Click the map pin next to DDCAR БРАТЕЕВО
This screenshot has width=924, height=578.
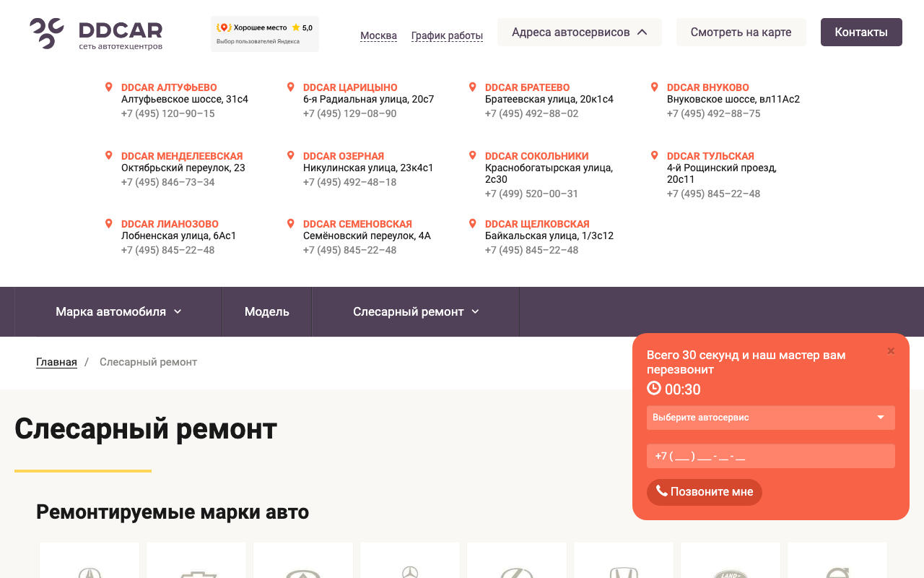pyautogui.click(x=473, y=87)
